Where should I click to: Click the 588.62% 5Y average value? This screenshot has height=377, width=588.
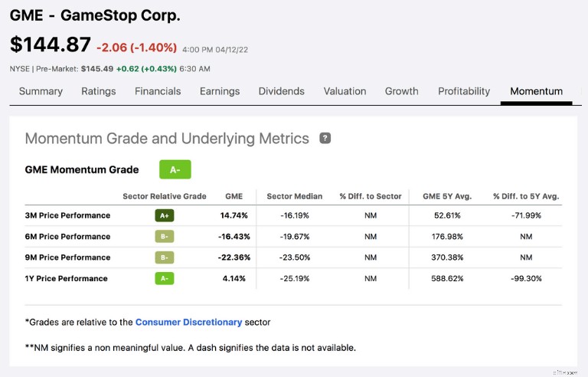point(447,279)
